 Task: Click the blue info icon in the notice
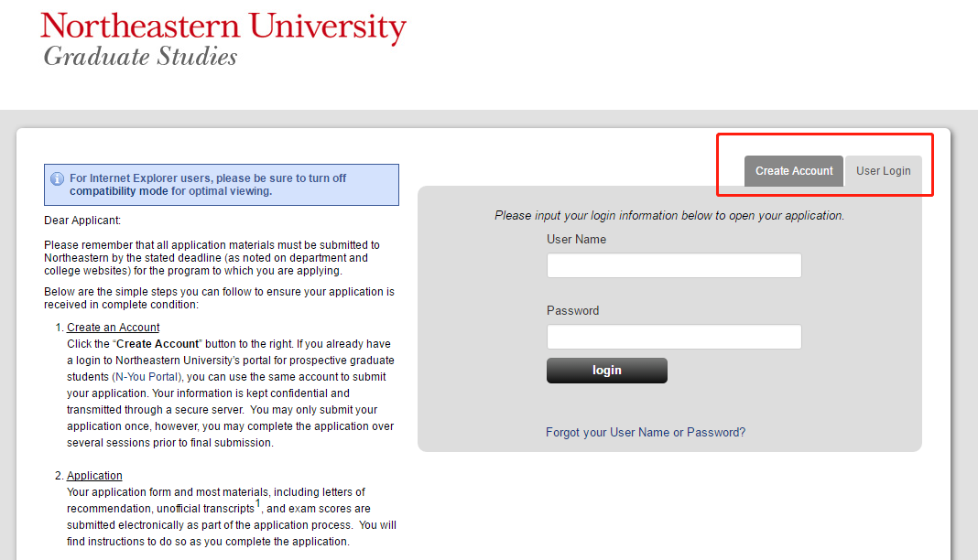pyautogui.click(x=57, y=179)
